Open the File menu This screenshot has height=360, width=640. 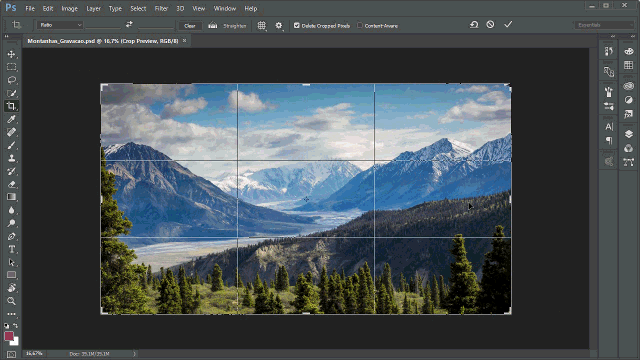30,8
